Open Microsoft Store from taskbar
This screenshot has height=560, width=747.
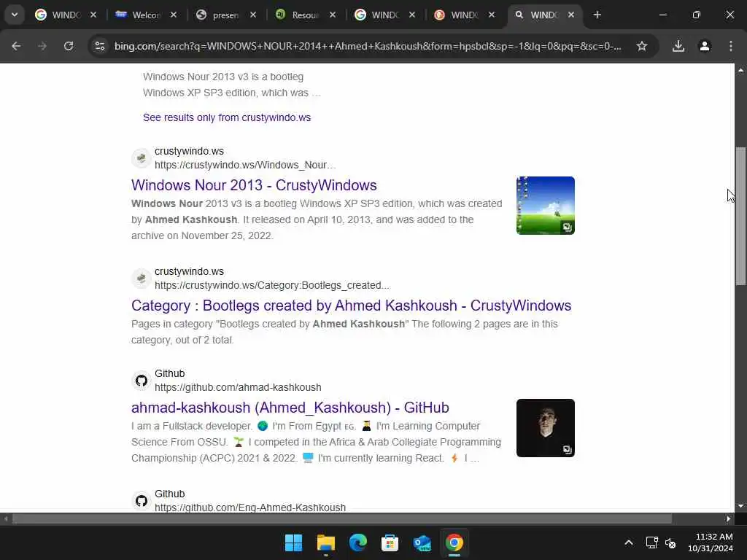pos(390,542)
